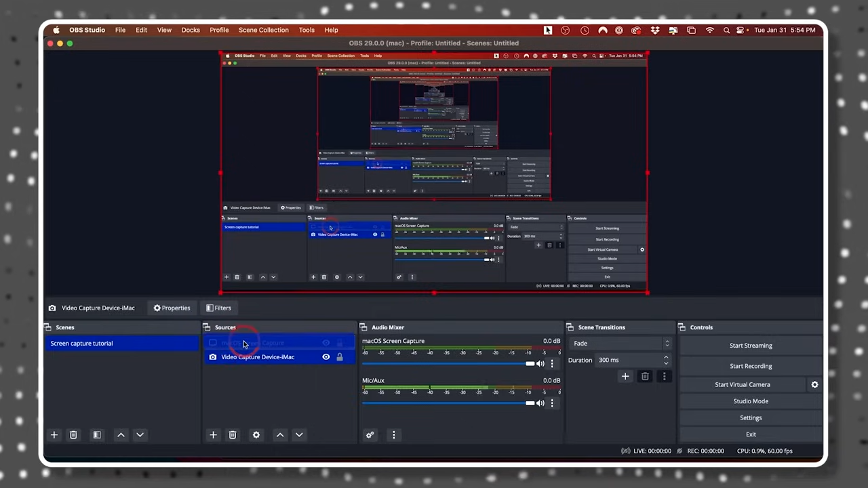Move scene down using Scenes down arrow
Image resolution: width=868 pixels, height=488 pixels.
click(x=140, y=435)
